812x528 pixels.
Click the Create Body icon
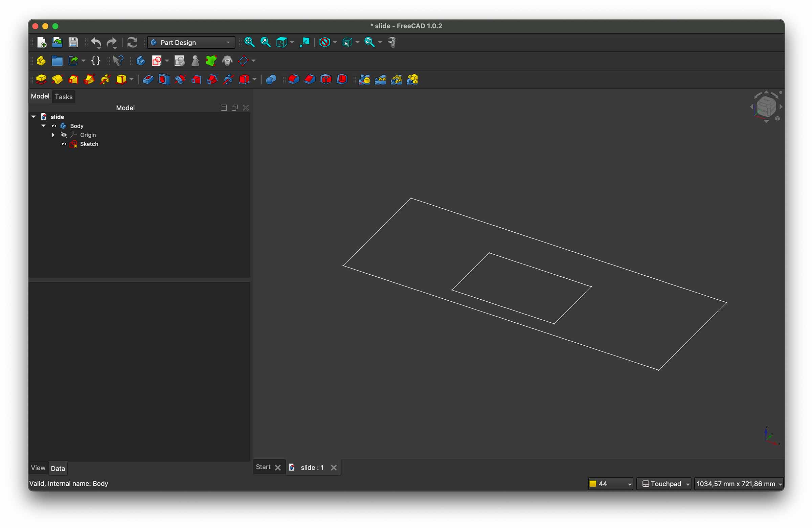point(140,61)
